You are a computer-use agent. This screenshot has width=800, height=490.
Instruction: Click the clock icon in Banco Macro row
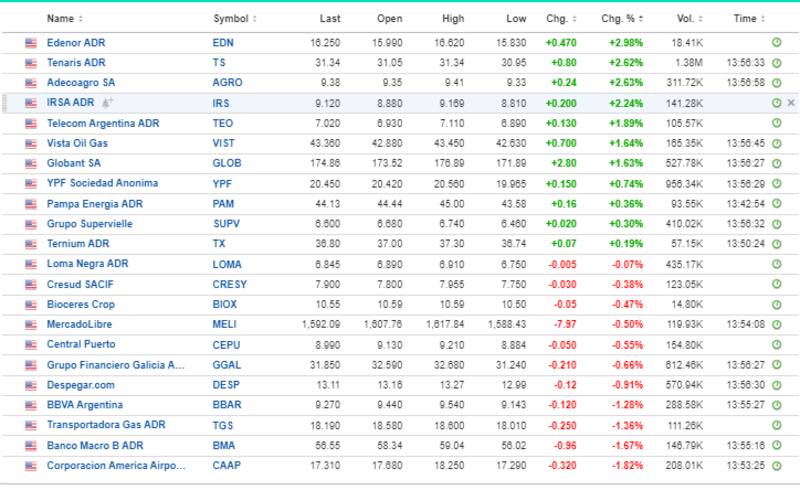click(777, 445)
